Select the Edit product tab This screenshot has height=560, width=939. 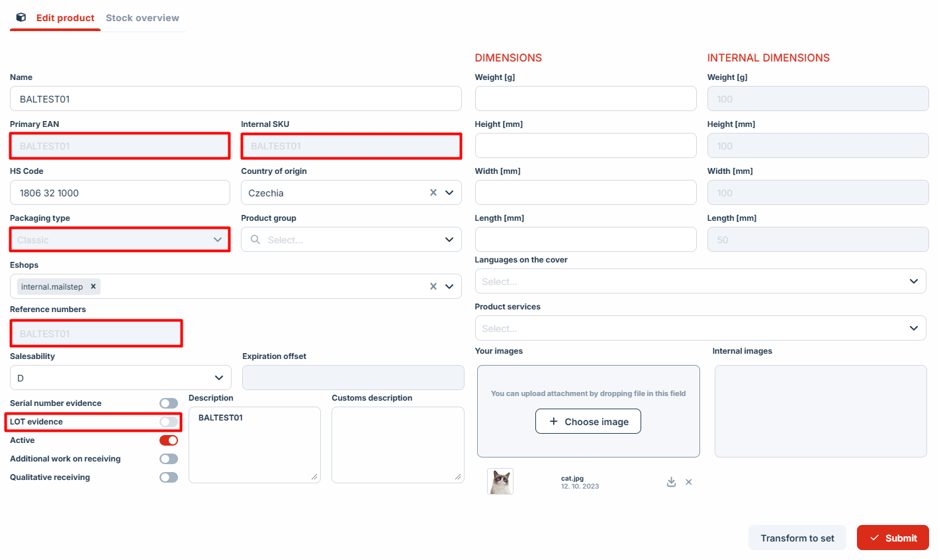click(65, 18)
